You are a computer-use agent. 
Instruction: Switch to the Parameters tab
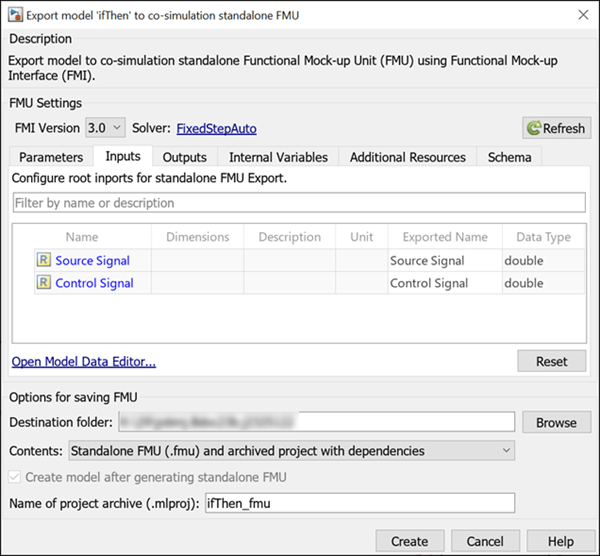coord(51,157)
